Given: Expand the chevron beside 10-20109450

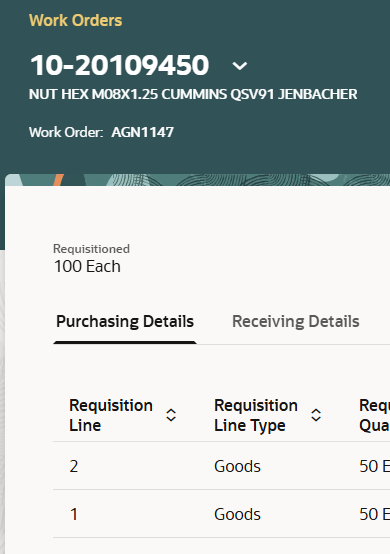Looking at the screenshot, I should pyautogui.click(x=240, y=66).
